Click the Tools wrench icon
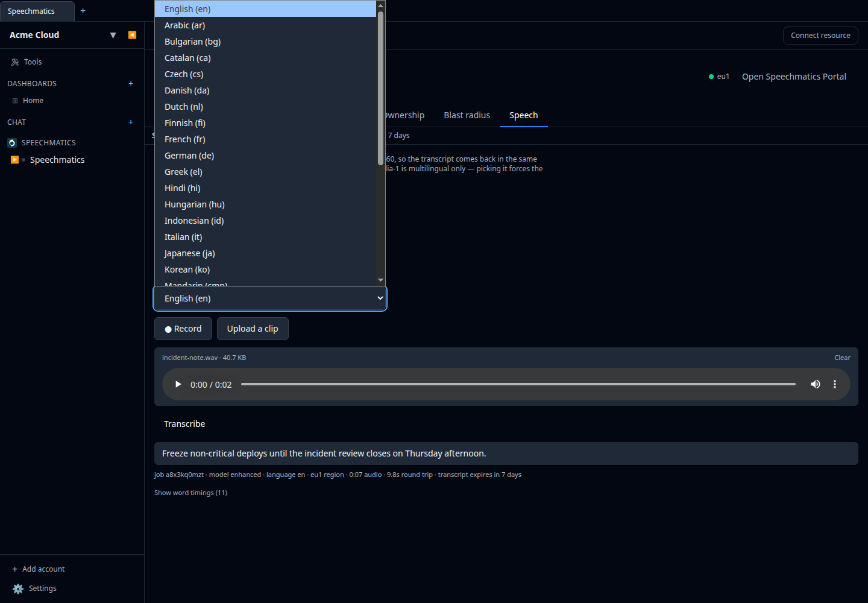This screenshot has width=868, height=603. [x=15, y=62]
